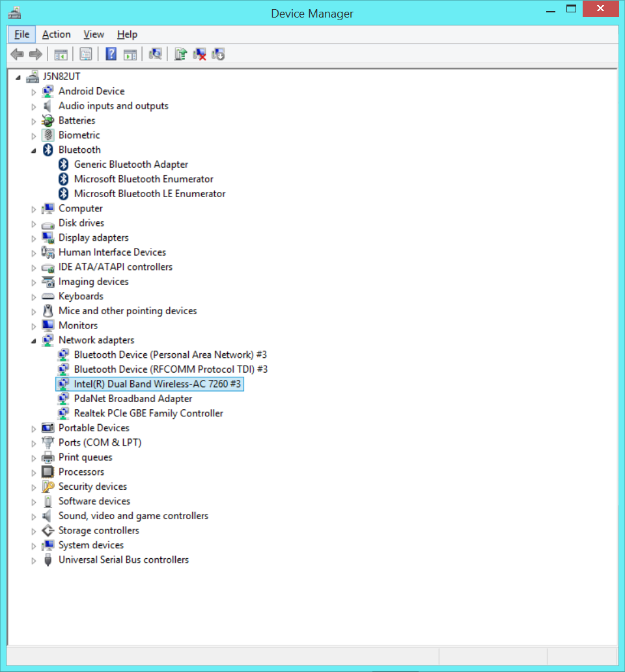Click the Back arrow in toolbar
Image resolution: width=625 pixels, height=672 pixels.
(17, 55)
